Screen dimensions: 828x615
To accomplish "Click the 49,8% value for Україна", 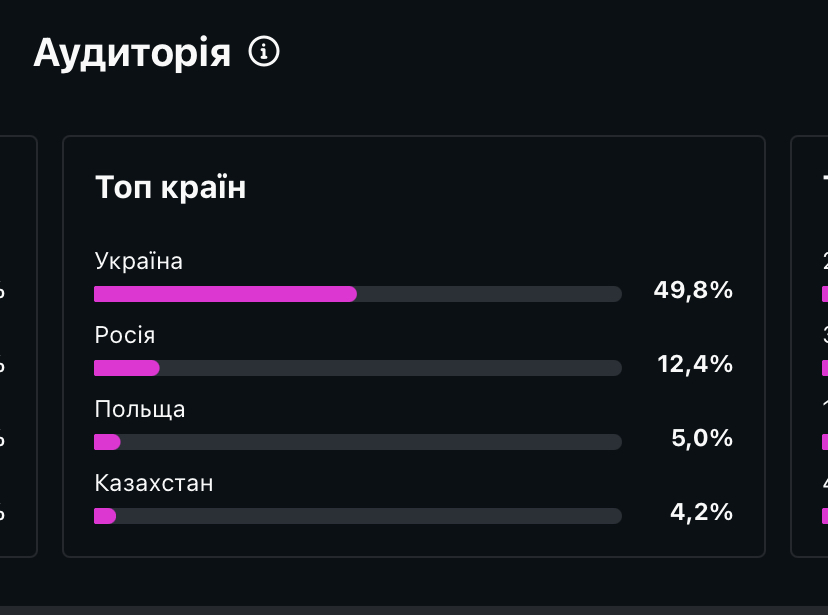I will (693, 291).
